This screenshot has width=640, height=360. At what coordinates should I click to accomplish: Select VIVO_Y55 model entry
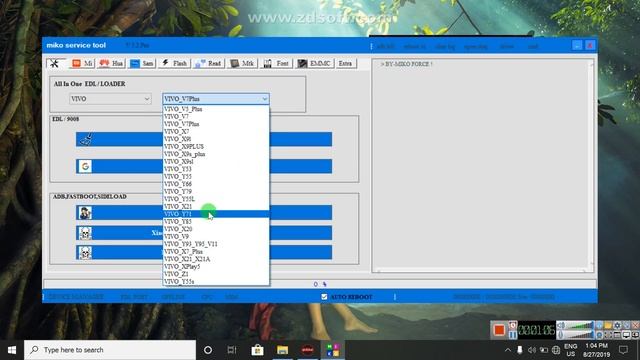(x=216, y=176)
